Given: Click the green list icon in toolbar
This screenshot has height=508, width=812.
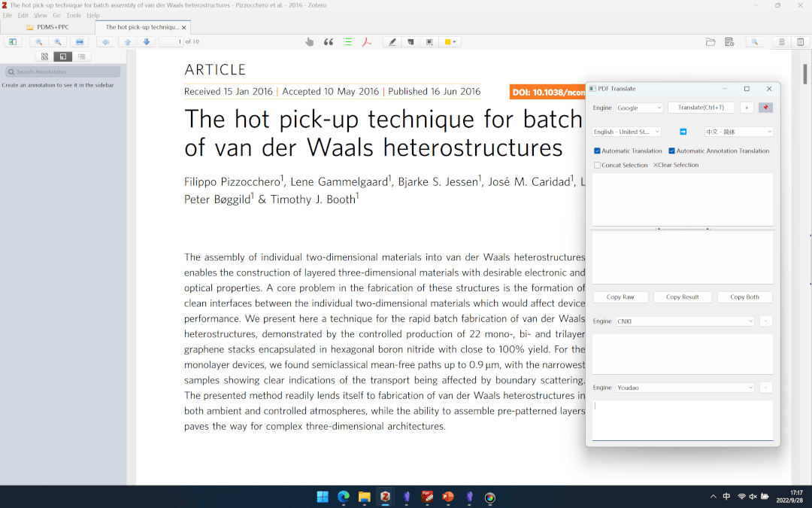Looking at the screenshot, I should pos(347,42).
